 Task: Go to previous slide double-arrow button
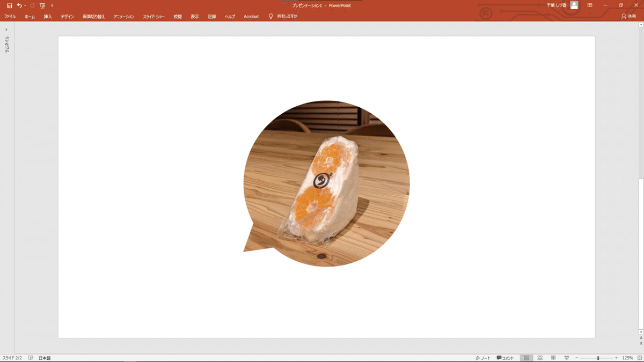[x=641, y=338]
